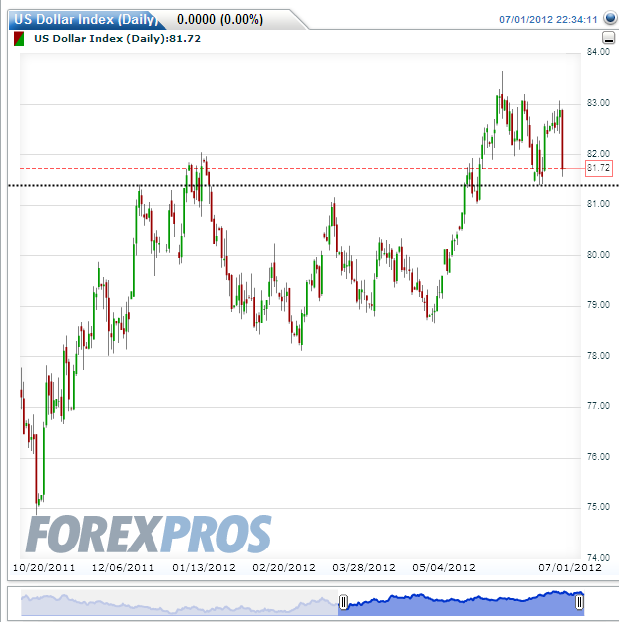This screenshot has width=619, height=622.
Task: Click the 03/28/2012 date axis label
Action: click(364, 568)
